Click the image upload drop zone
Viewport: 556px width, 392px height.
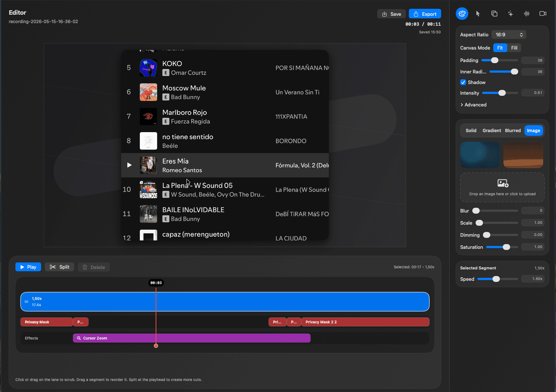(502, 187)
